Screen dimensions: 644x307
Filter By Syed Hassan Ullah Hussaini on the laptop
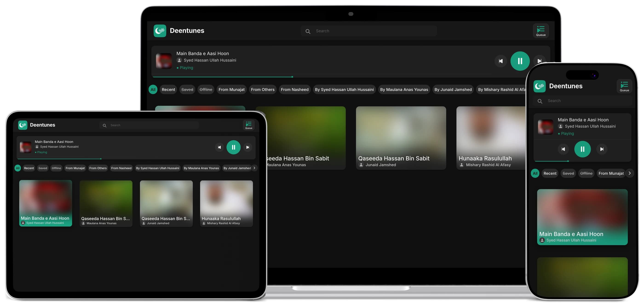(x=344, y=90)
